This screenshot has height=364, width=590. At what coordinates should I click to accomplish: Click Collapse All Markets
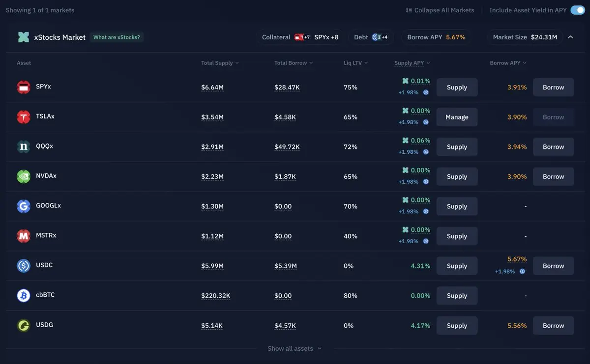coord(440,10)
